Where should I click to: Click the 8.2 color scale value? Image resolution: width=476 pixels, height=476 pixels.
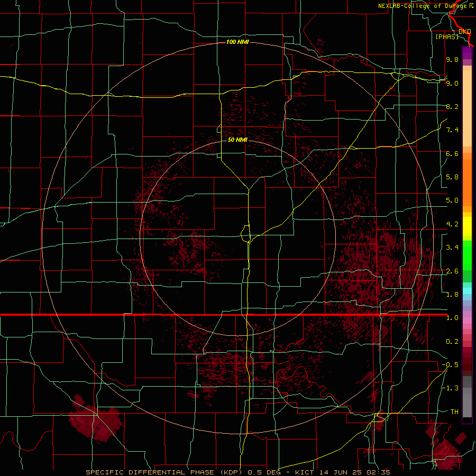click(x=452, y=106)
